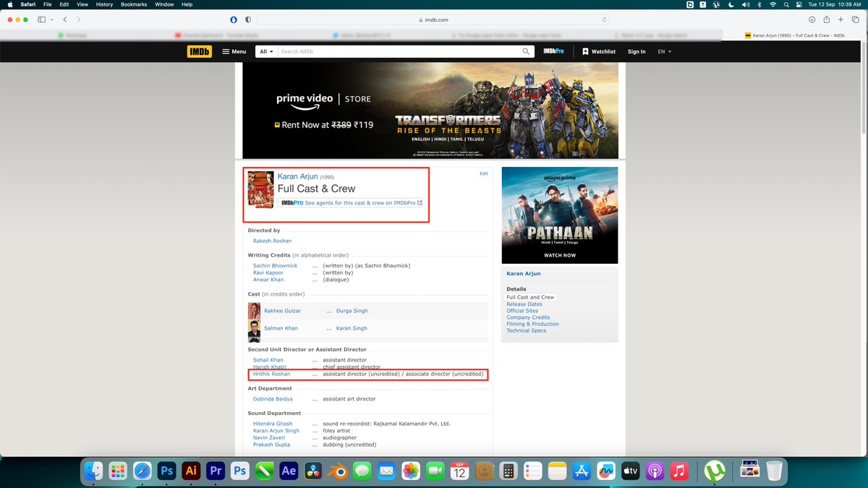Click the Safari address bar
868x488 pixels.
coord(434,20)
